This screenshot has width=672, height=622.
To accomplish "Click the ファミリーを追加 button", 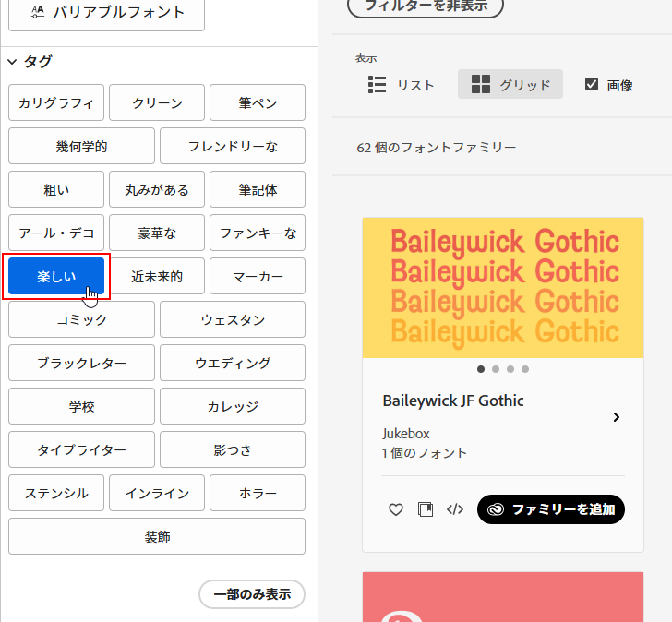I will [x=551, y=509].
